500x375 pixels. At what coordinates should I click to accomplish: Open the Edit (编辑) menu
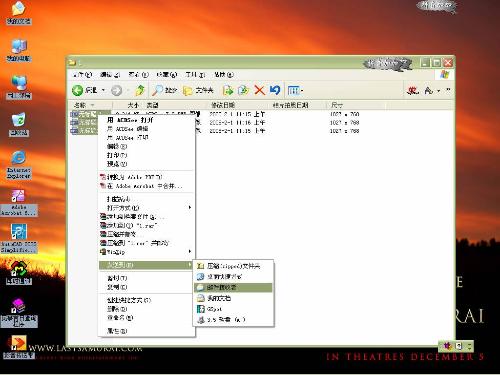tap(110, 74)
